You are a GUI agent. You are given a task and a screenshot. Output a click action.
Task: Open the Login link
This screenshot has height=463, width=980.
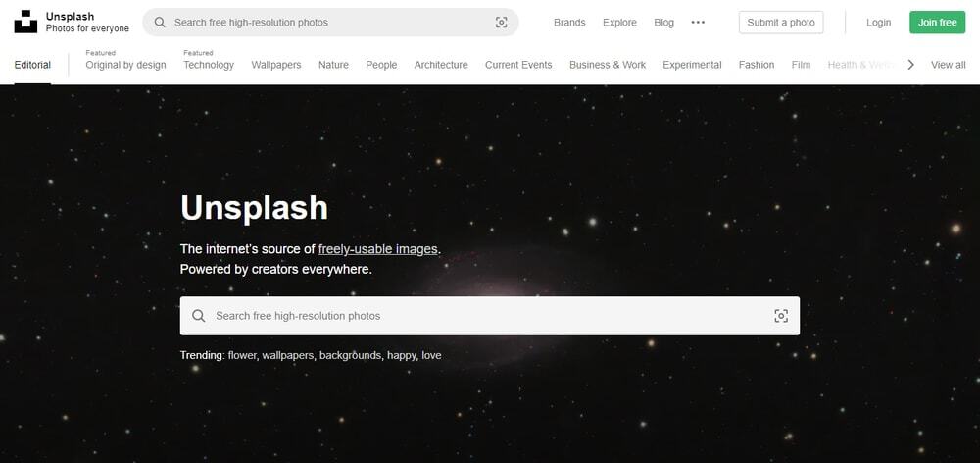(x=879, y=23)
